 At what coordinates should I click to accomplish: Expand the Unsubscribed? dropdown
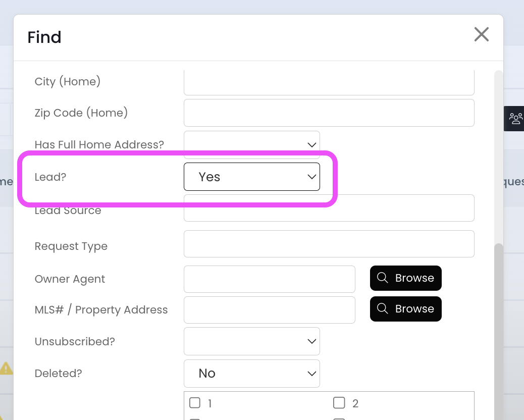tap(251, 341)
